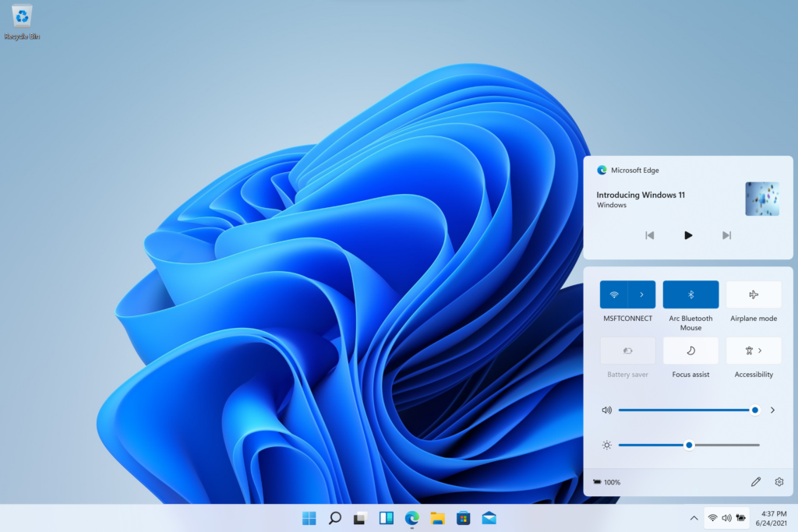Click the brightness sun icon

[x=606, y=445]
